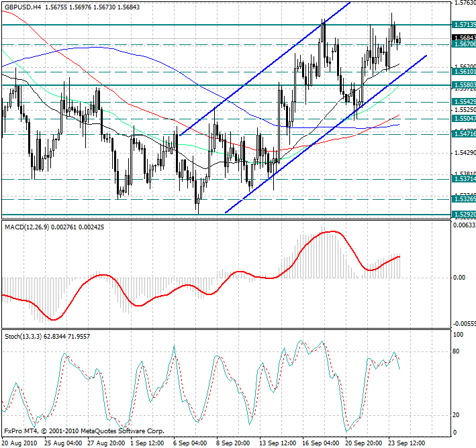The width and height of the screenshot is (476, 448).
Task: Click the Stochastic 80 level axis value
Action: click(x=456, y=351)
